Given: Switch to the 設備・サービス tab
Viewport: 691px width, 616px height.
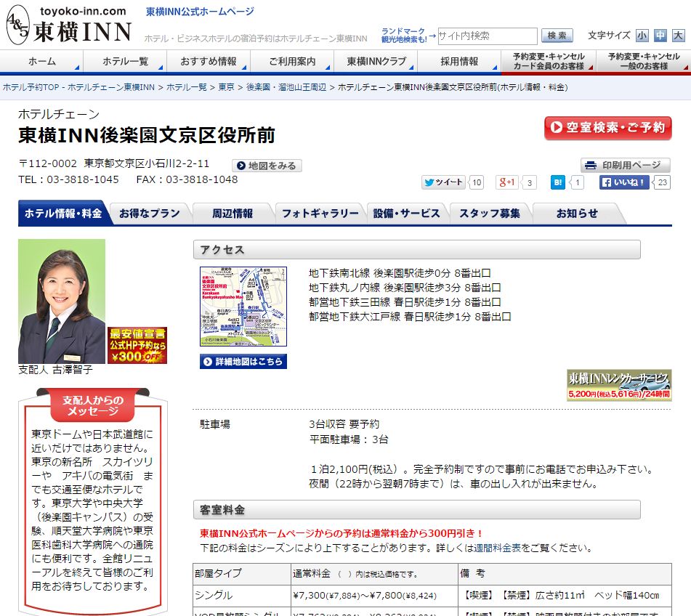Looking at the screenshot, I should coord(406,214).
